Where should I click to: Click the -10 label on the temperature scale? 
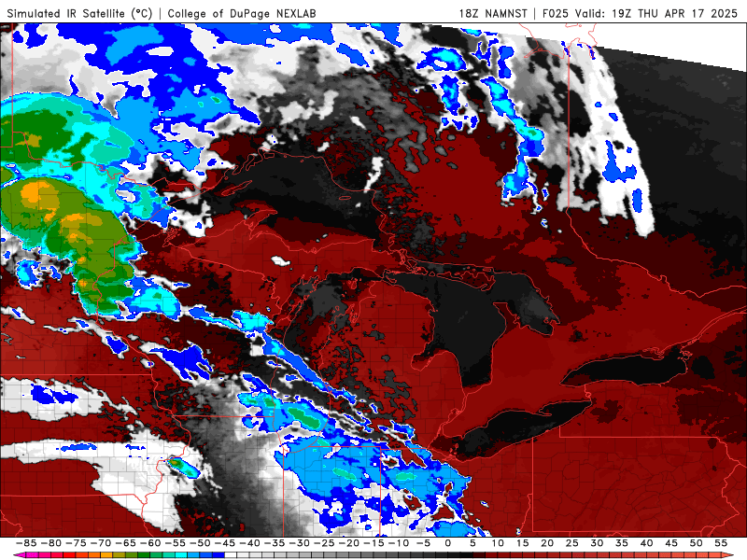[398, 543]
